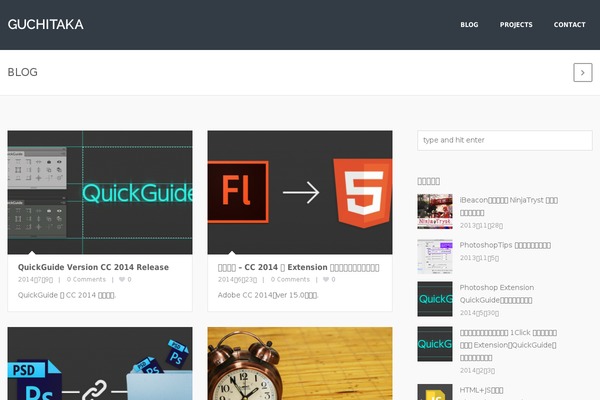Click the 'QuickGuide CC 2014' excerpt text
Screen dimensions: 600x400
[67, 295]
